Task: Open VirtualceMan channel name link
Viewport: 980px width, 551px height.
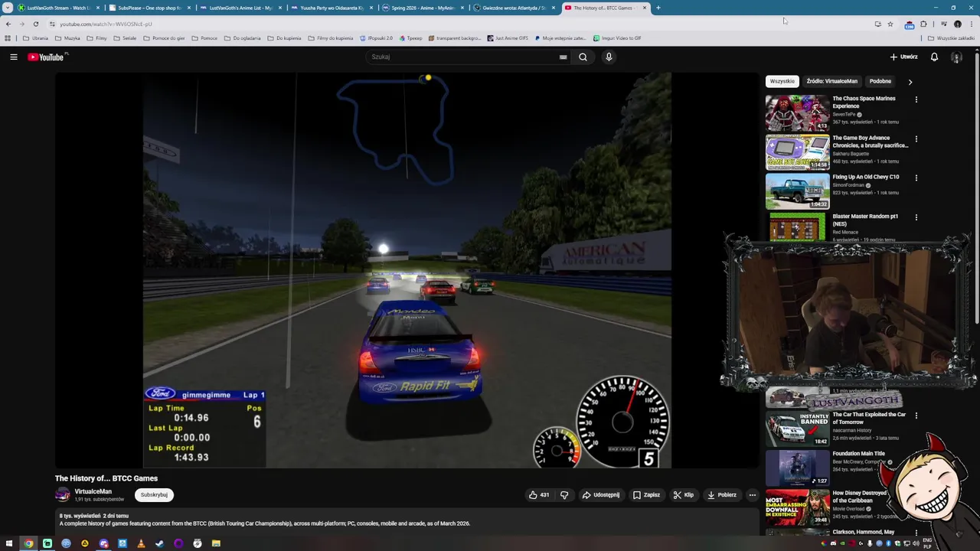Action: [93, 491]
